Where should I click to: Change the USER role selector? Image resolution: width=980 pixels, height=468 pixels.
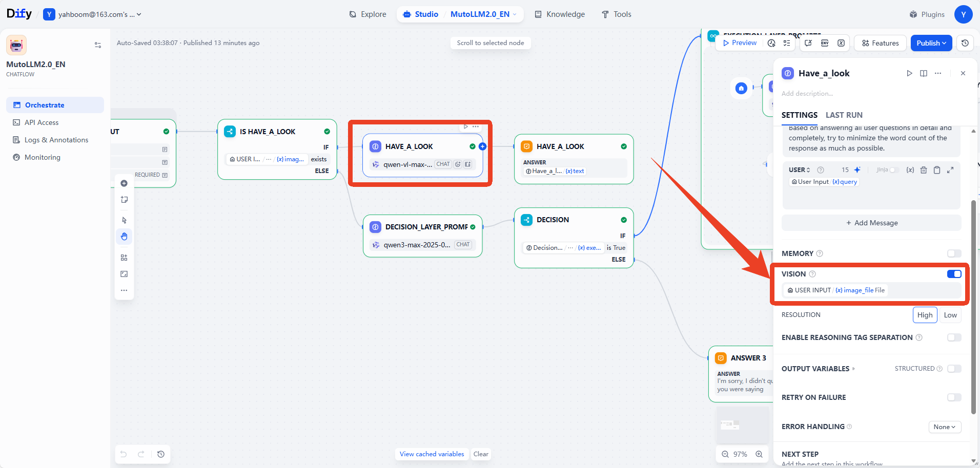[x=800, y=170]
